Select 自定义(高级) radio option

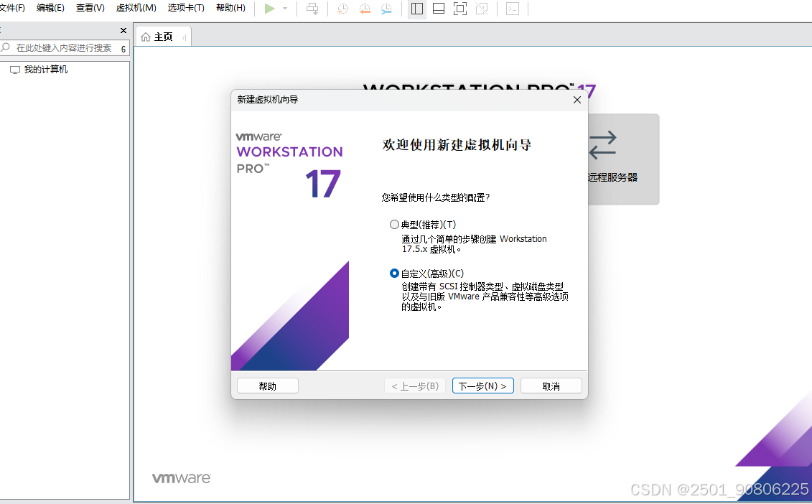click(395, 273)
